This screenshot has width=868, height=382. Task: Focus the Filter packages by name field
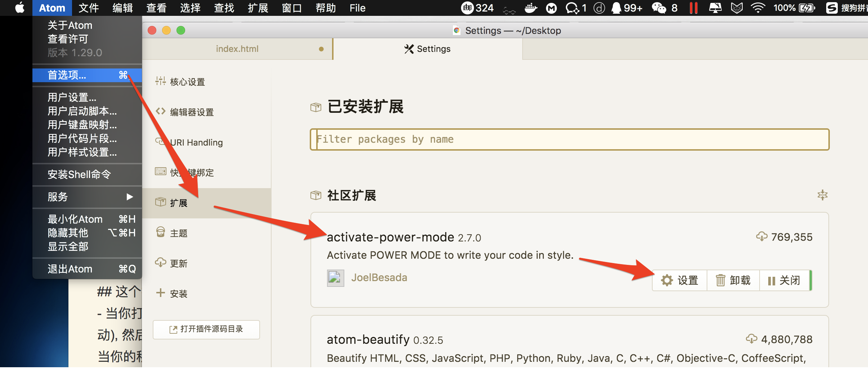[569, 139]
